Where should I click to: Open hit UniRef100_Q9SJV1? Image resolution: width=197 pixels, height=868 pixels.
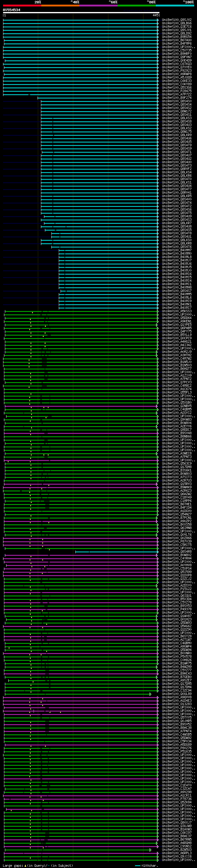click(x=177, y=30)
